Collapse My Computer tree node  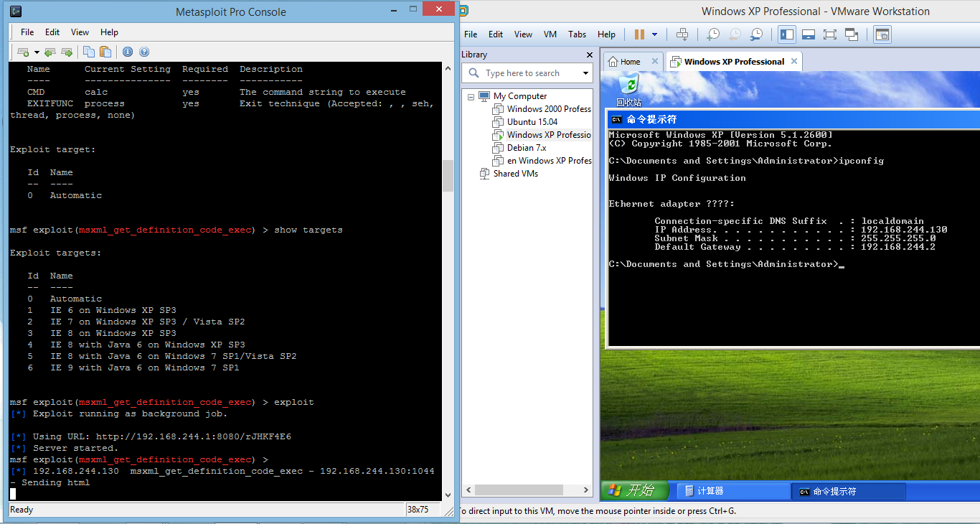(471, 96)
